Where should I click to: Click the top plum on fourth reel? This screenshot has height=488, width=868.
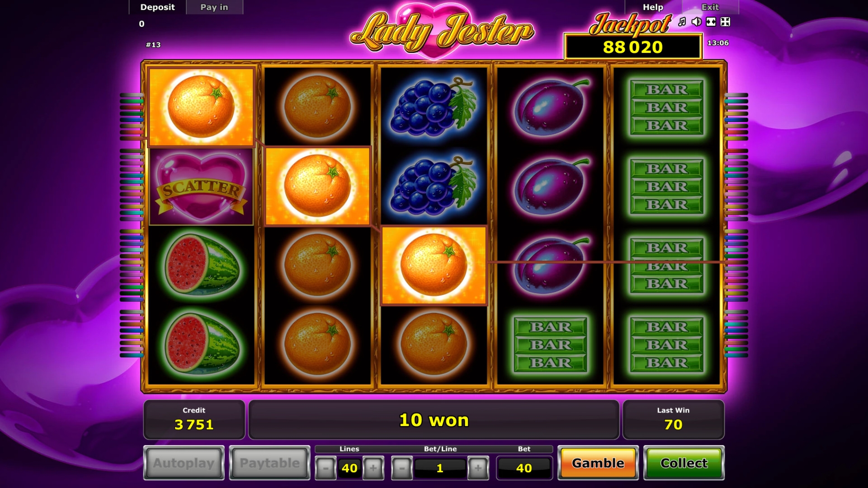coord(550,107)
